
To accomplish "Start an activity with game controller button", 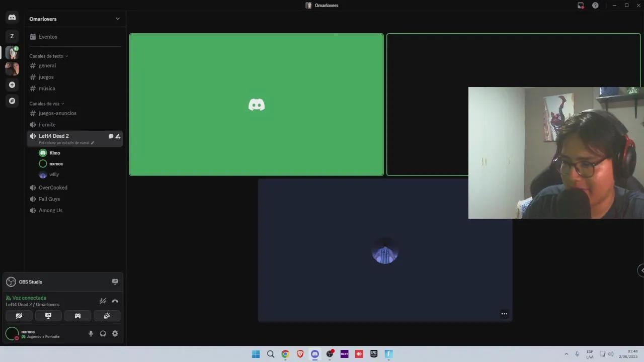I will (x=77, y=316).
